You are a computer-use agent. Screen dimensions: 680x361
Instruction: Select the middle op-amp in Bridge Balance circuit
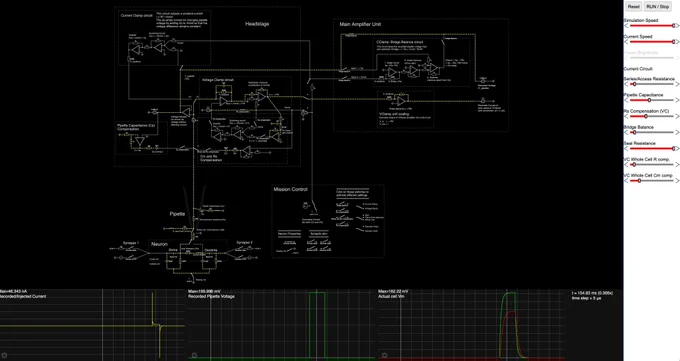(413, 71)
